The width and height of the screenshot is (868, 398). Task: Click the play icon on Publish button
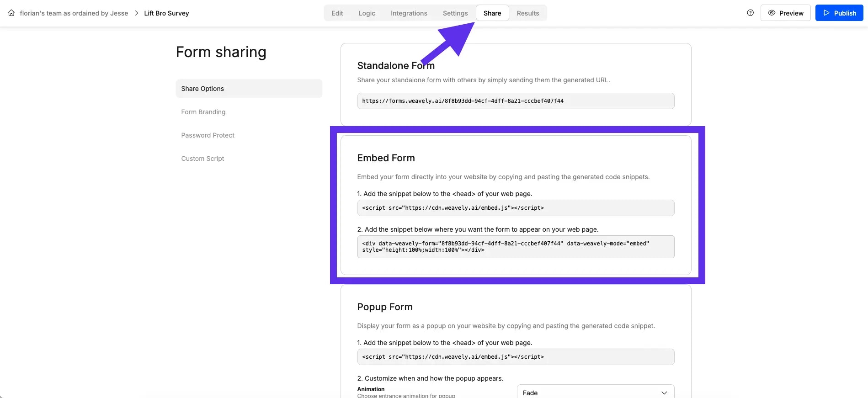(825, 13)
